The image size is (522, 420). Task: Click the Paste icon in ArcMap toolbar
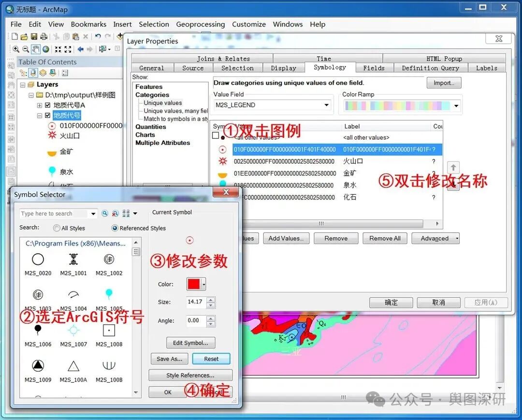(x=76, y=37)
